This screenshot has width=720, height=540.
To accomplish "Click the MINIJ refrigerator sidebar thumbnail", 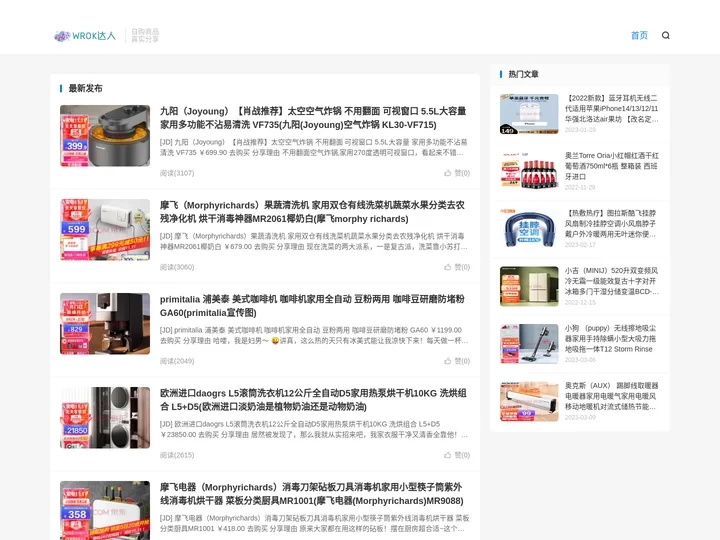I will click(x=529, y=286).
